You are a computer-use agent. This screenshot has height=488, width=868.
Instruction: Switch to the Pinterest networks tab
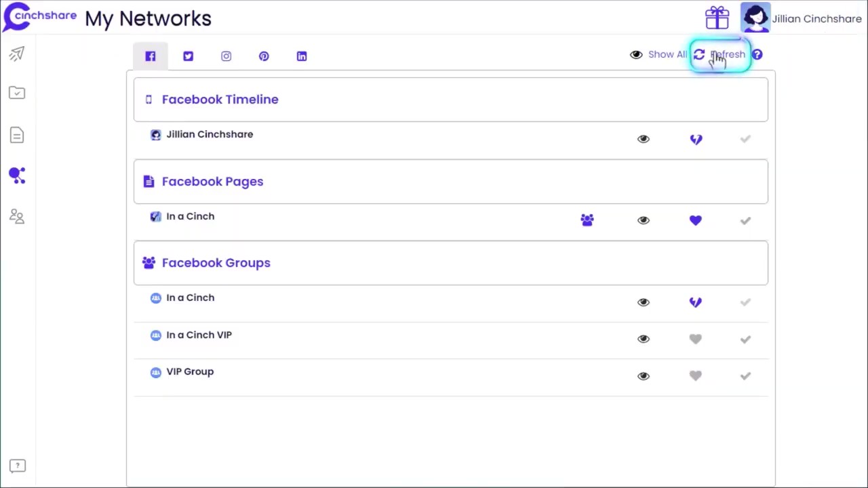(x=264, y=56)
